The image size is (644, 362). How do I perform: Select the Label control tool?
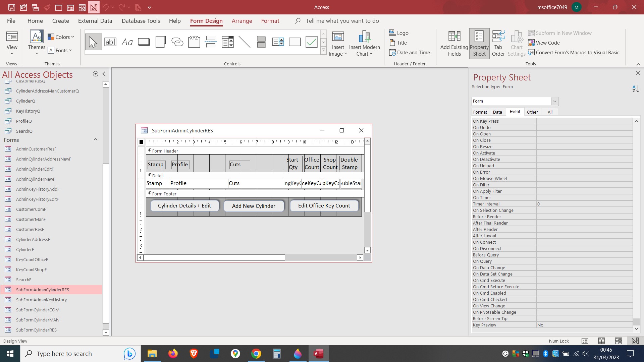point(127,42)
